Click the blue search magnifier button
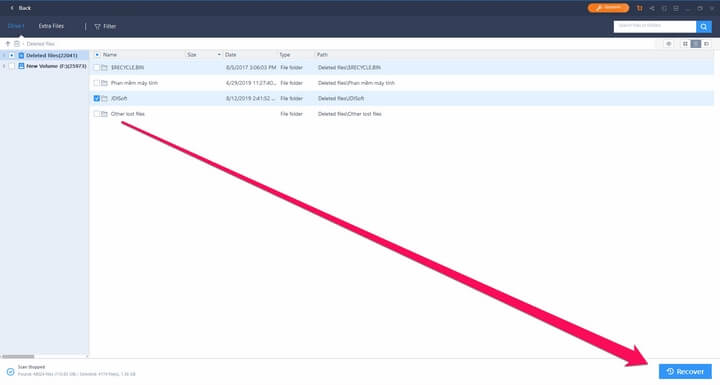The width and height of the screenshot is (720, 385). 704,27
